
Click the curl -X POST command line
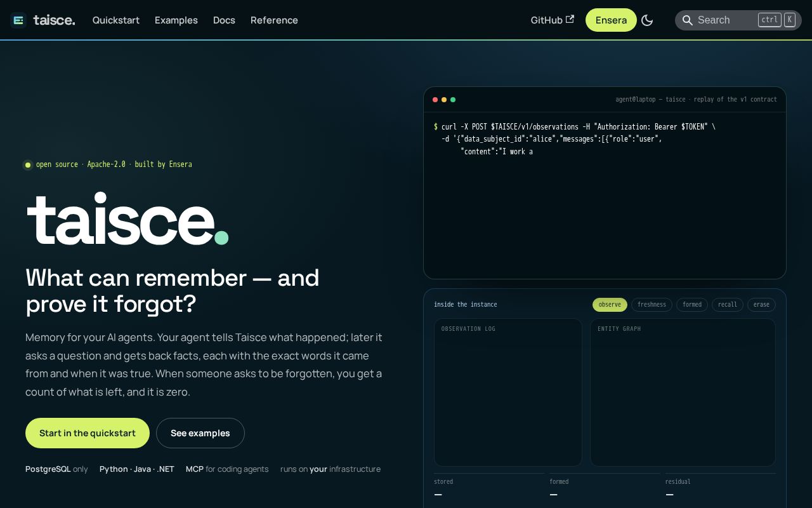point(575,127)
